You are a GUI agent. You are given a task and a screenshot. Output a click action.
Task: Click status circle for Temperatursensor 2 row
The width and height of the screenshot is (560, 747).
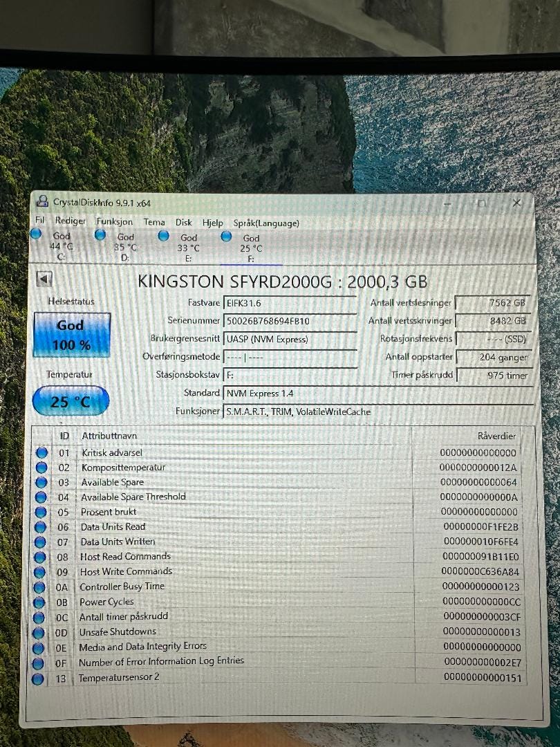tap(38, 679)
